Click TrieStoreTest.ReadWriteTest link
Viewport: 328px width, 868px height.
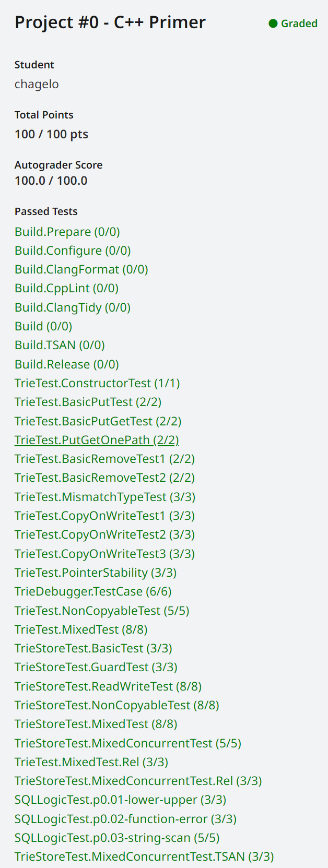click(x=108, y=686)
